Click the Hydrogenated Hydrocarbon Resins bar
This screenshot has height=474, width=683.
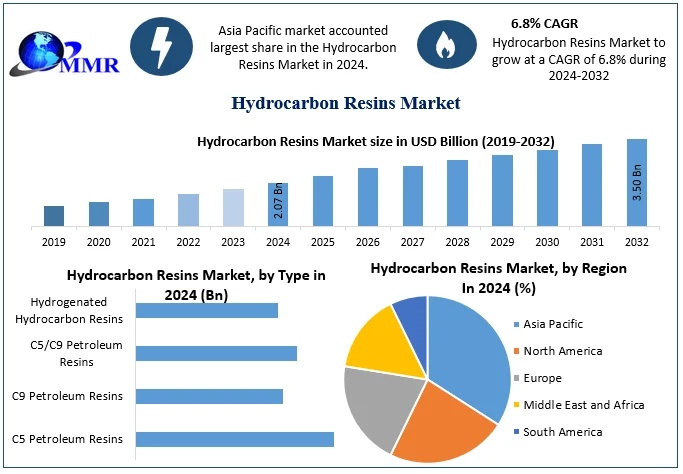tap(207, 311)
